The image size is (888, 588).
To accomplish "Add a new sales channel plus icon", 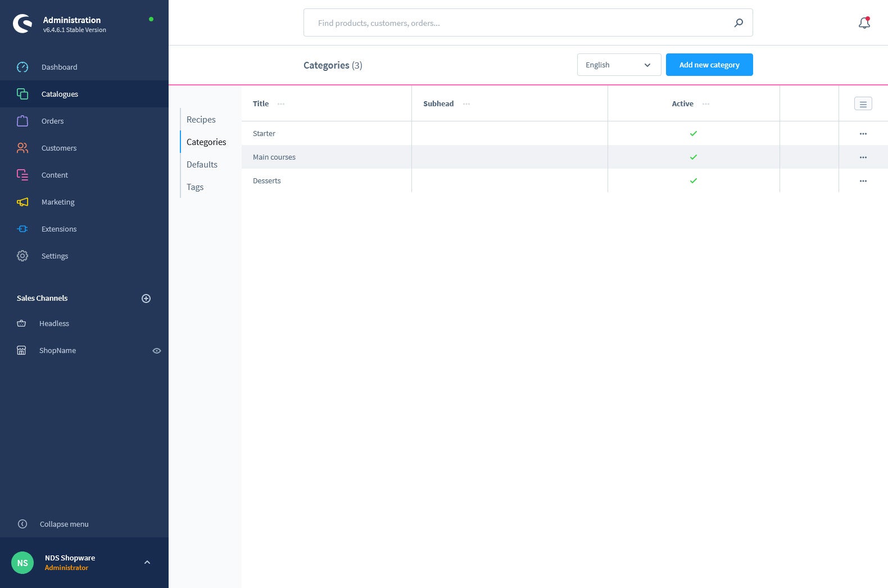I will point(146,298).
